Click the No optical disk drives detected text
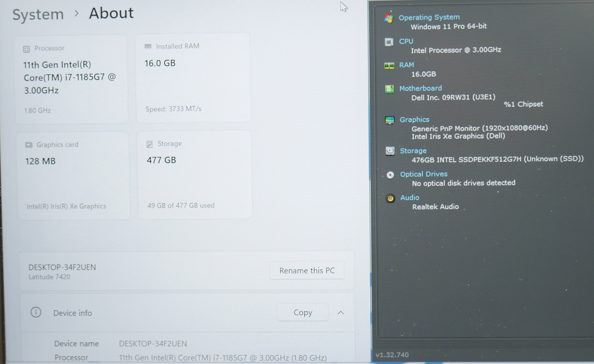The image size is (594, 364). [464, 183]
